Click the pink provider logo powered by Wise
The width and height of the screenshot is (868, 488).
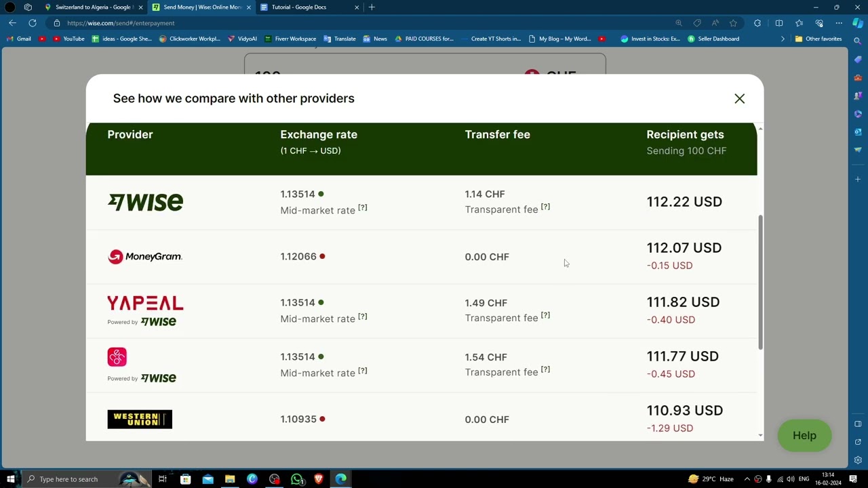coord(117,357)
